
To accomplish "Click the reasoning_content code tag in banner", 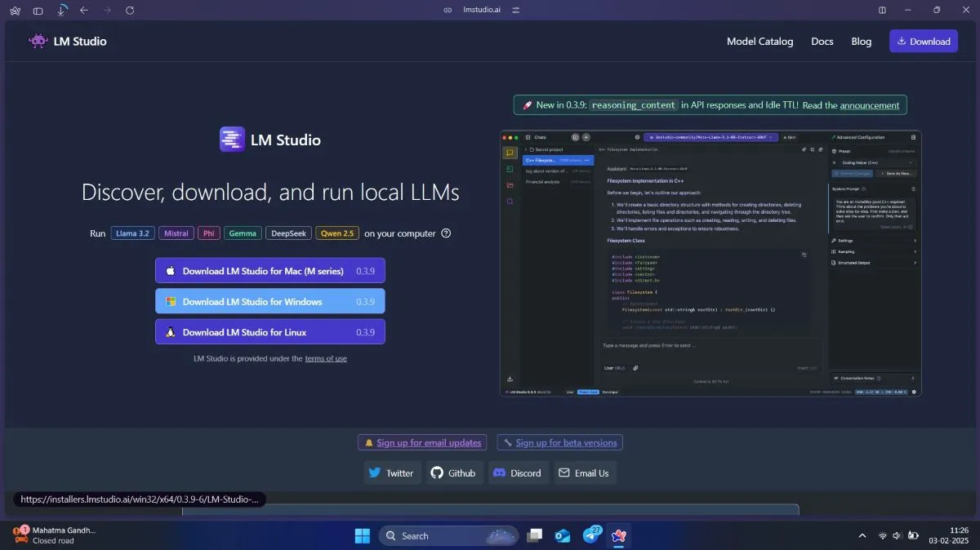I will click(x=634, y=105).
